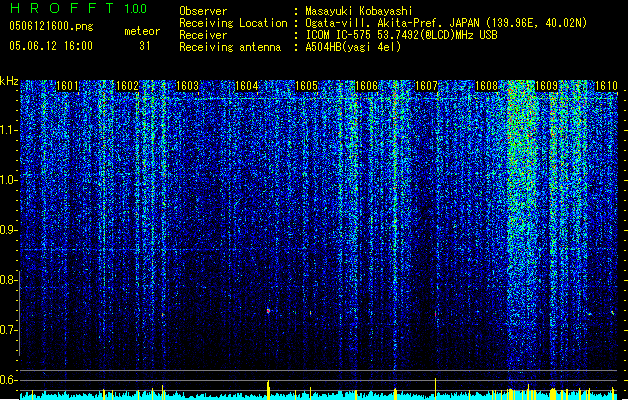Screen dimensions: 629x400
Task: Click the Receiving Location label
Action: click(x=233, y=23)
